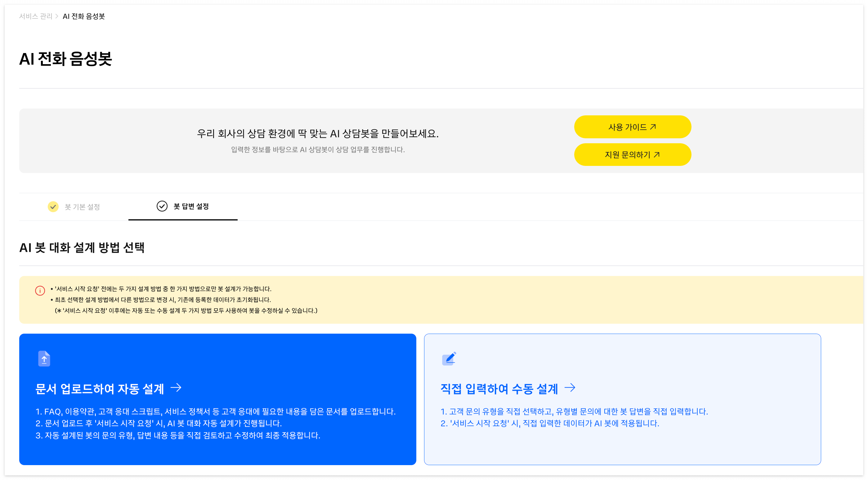Click the red info circle icon

(x=40, y=290)
